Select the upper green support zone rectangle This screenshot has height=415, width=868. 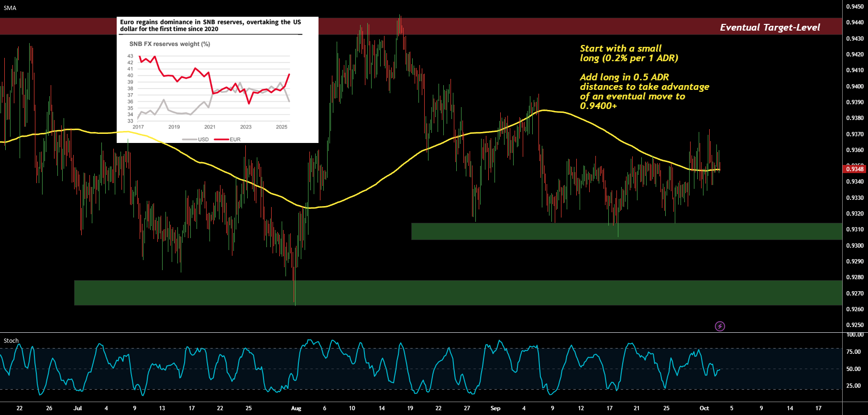pos(626,231)
